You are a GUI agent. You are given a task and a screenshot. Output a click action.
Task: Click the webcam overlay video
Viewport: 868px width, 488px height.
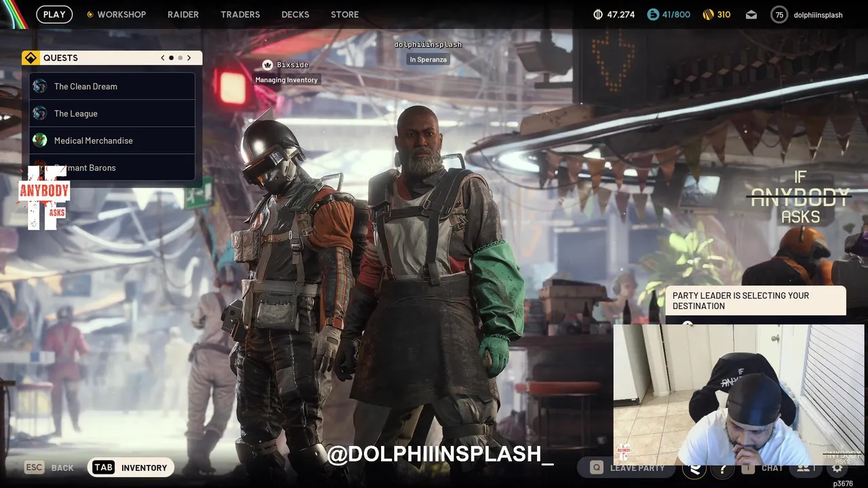[738, 394]
